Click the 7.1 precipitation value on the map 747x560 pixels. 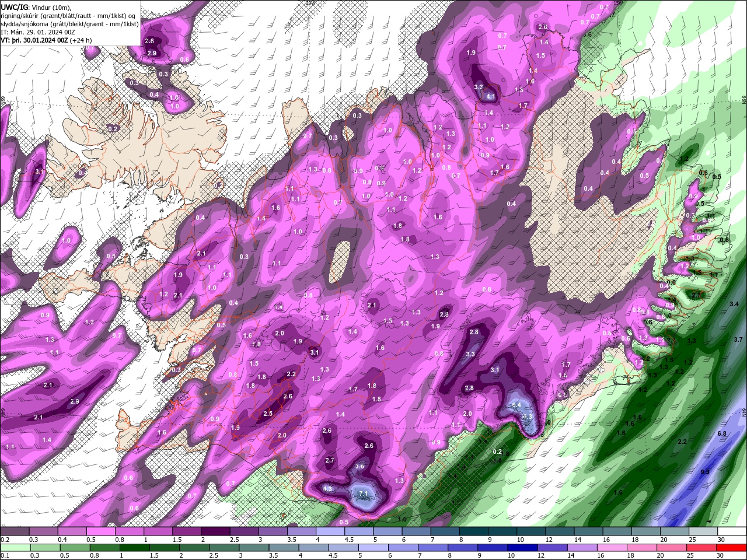[364, 494]
